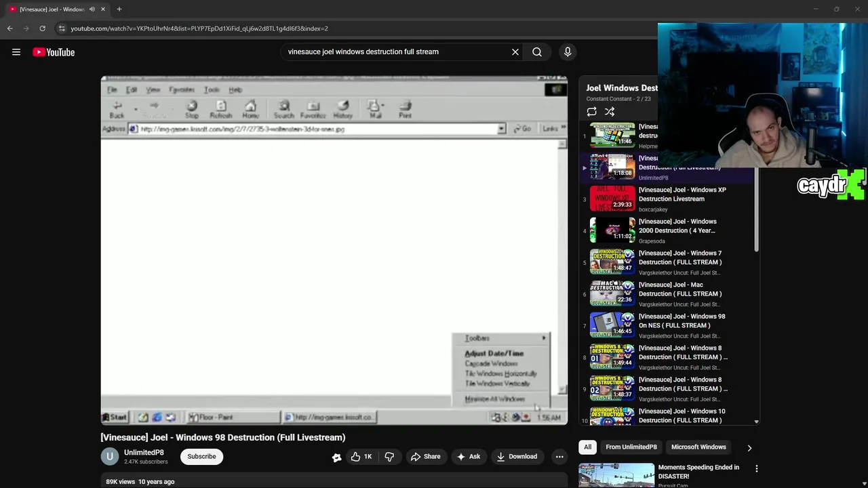868x488 pixels.
Task: Click the Windows 98 Start button in video
Action: [x=115, y=418]
